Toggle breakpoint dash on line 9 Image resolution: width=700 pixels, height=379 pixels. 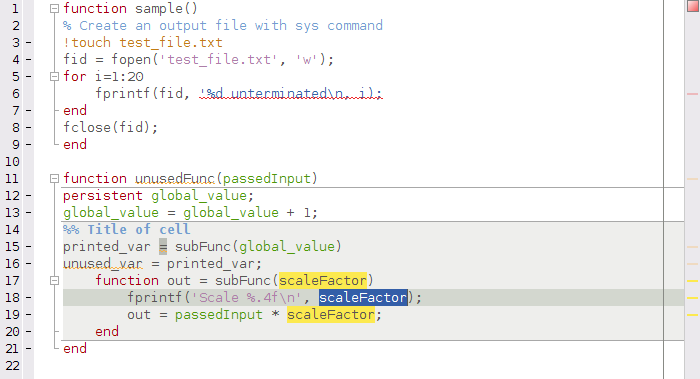click(29, 145)
